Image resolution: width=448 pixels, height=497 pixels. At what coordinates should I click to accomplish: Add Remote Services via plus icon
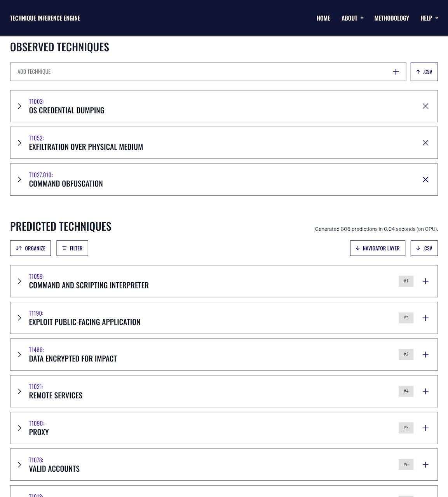coord(425,391)
